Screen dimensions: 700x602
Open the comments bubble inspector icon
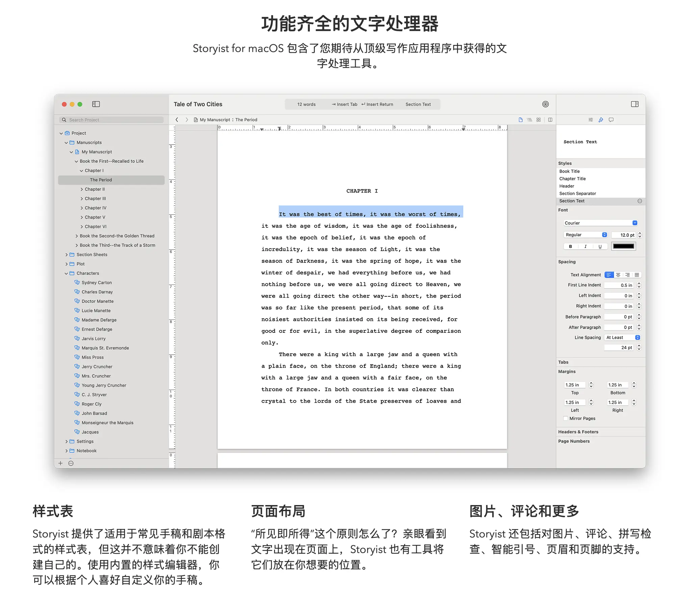(x=611, y=120)
